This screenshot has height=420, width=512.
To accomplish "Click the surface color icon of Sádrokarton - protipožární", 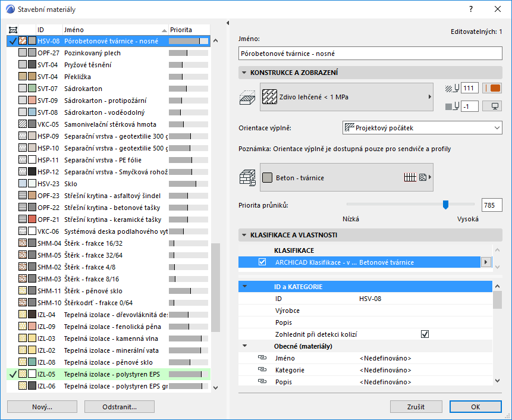I will point(32,101).
